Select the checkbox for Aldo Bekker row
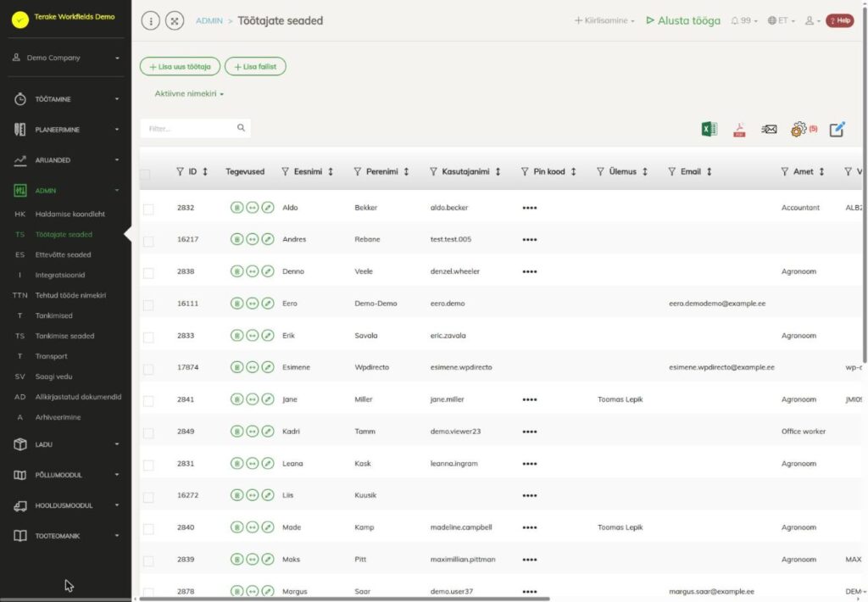 148,209
